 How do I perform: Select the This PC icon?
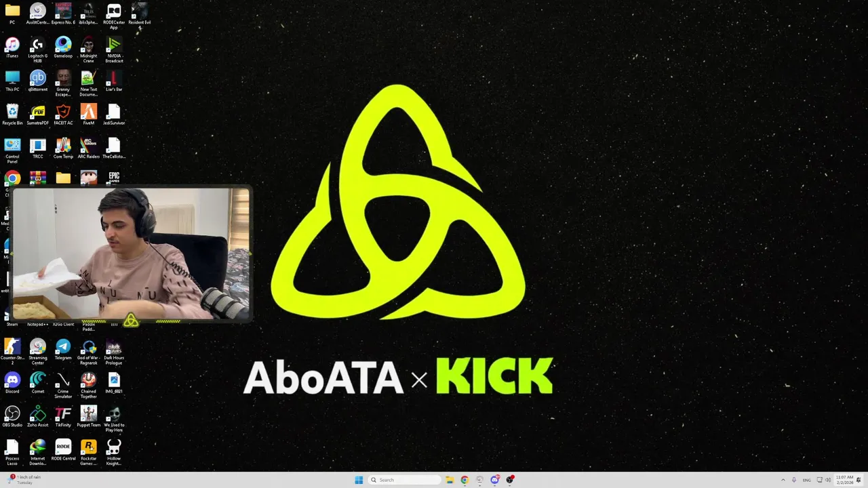tap(12, 81)
